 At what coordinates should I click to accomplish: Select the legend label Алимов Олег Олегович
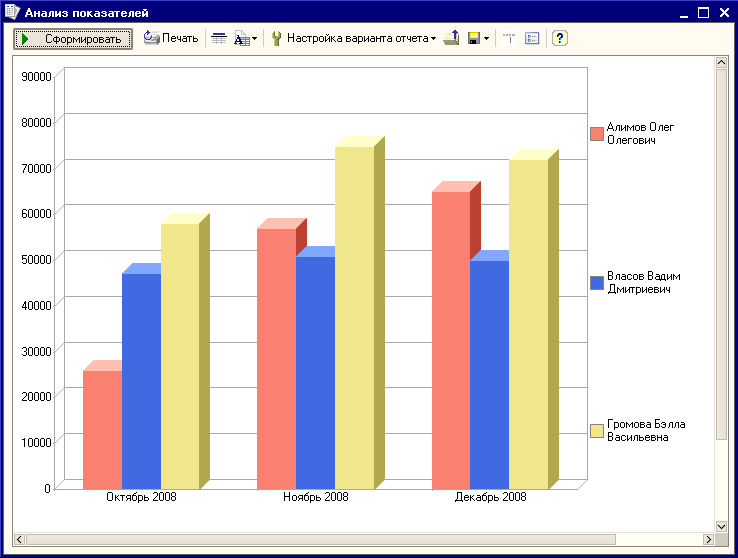click(640, 134)
